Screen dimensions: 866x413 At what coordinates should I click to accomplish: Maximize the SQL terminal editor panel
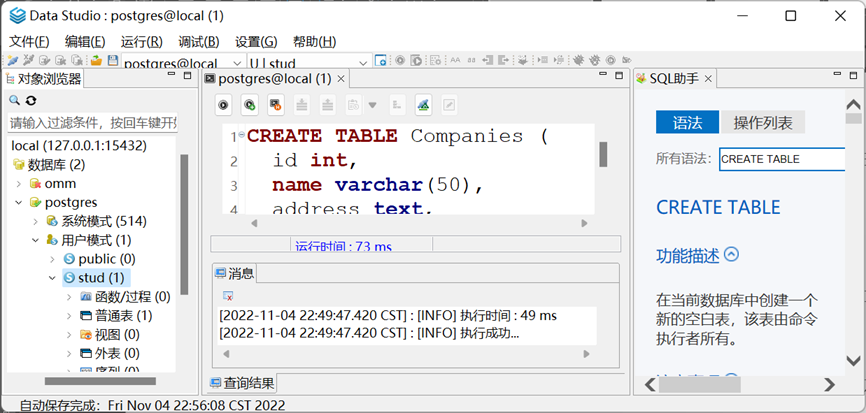pyautogui.click(x=620, y=75)
